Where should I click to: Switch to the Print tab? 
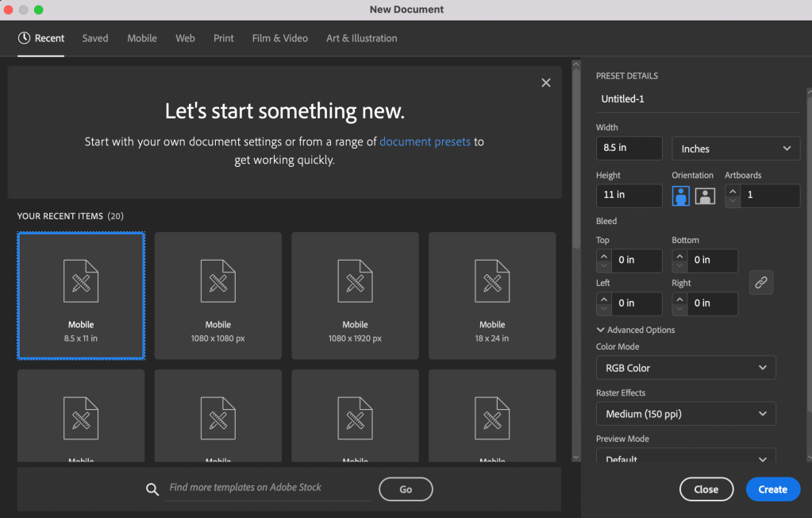coord(223,38)
